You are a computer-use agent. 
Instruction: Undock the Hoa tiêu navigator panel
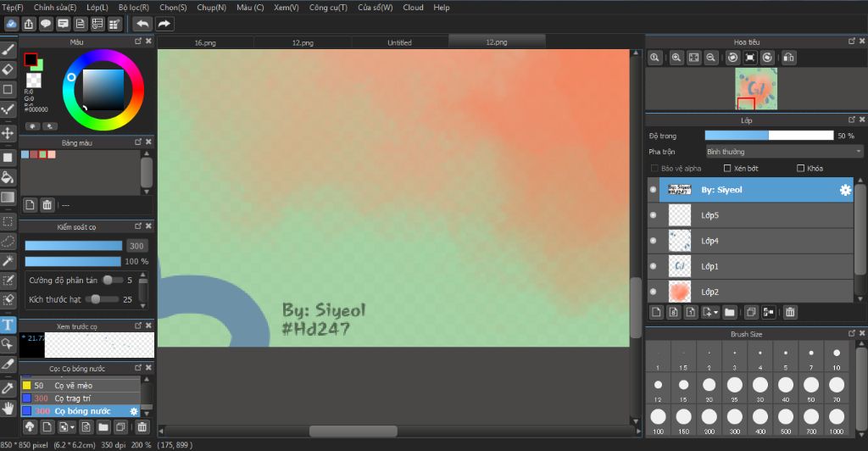(852, 42)
